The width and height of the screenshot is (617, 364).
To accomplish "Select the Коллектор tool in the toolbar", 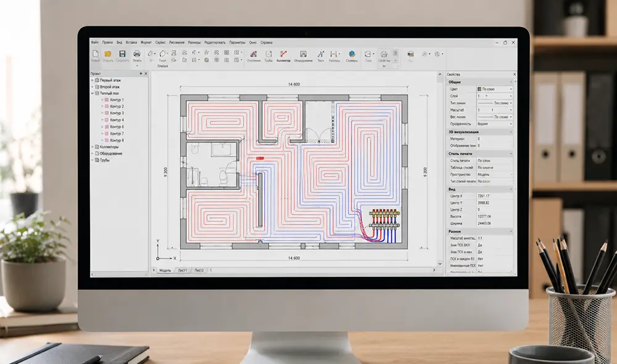I will [283, 56].
